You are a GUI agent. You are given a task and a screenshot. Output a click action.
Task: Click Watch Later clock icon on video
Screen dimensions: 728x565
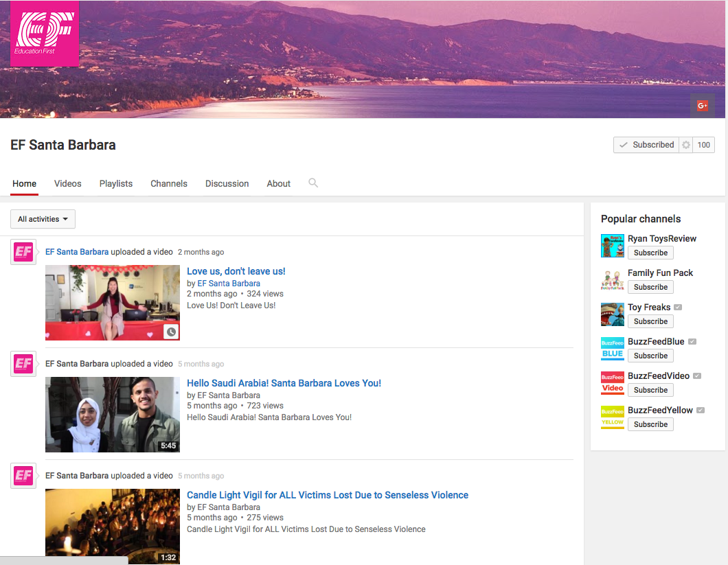(171, 332)
